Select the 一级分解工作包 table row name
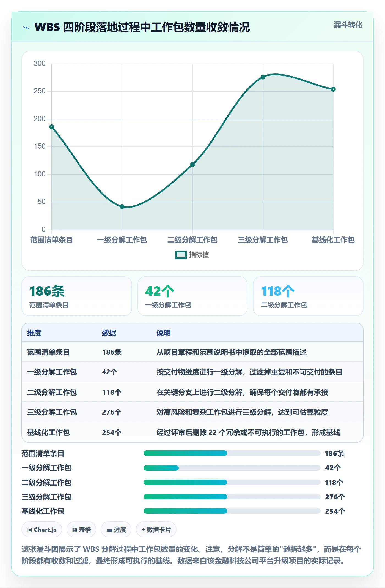 pyautogui.click(x=52, y=372)
